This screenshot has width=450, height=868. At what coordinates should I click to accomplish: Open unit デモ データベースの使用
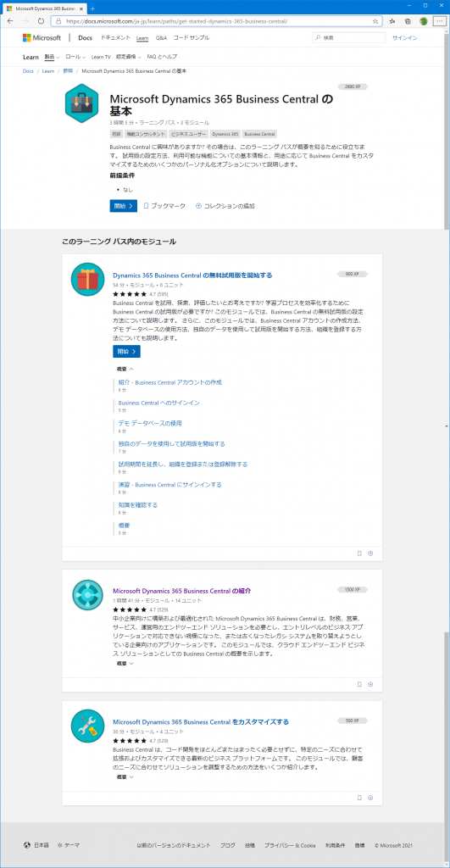[x=150, y=424]
